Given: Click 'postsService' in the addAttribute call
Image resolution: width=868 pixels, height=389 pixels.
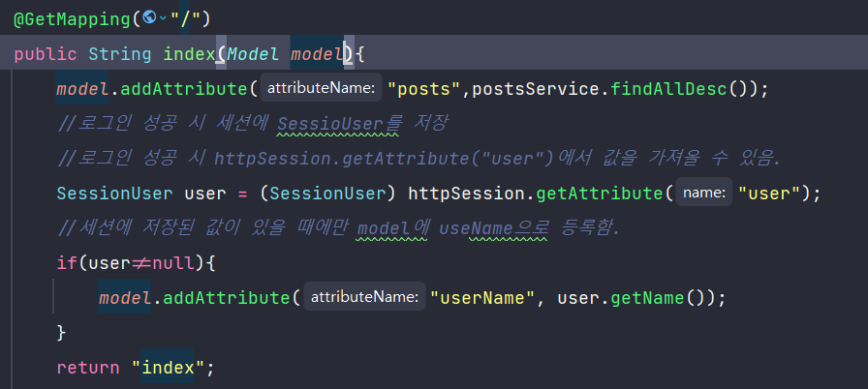Looking at the screenshot, I should (536, 89).
